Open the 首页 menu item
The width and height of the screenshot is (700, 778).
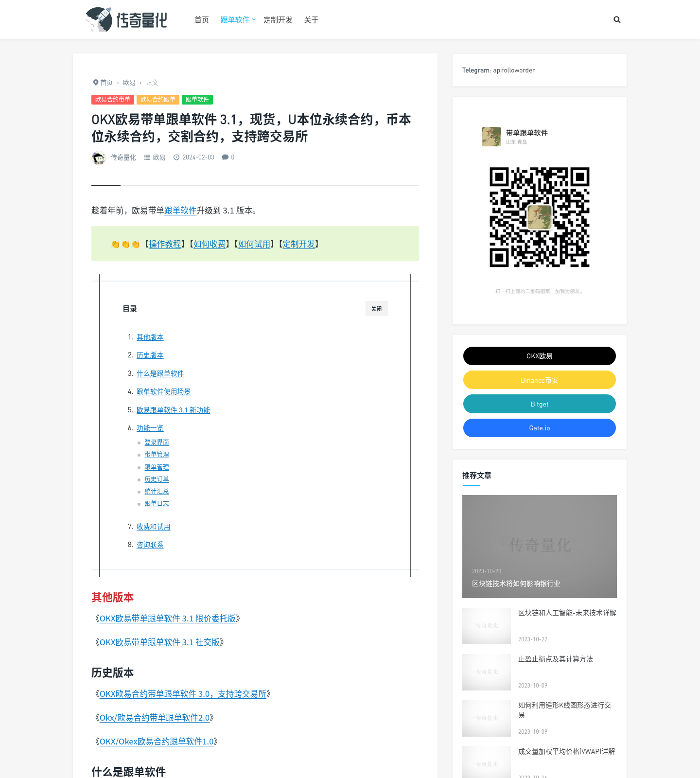202,20
